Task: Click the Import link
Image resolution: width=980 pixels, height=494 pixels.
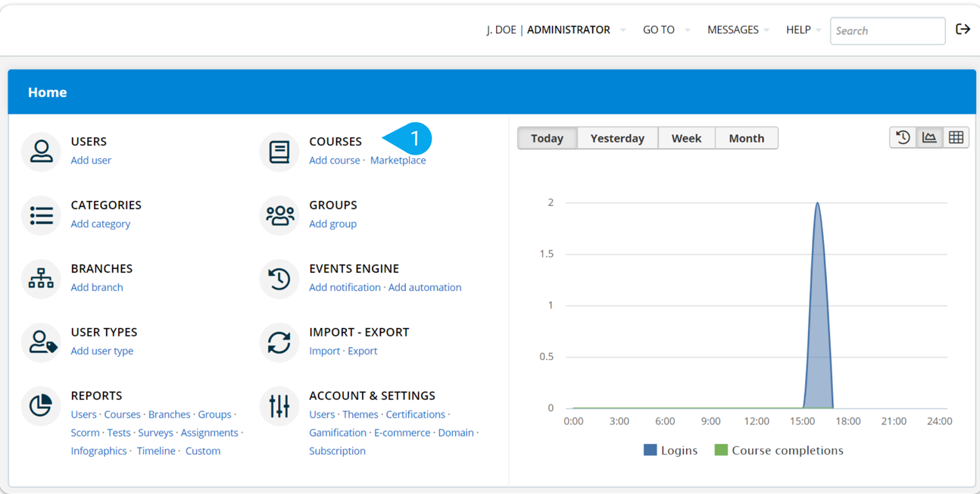Action: (x=324, y=351)
